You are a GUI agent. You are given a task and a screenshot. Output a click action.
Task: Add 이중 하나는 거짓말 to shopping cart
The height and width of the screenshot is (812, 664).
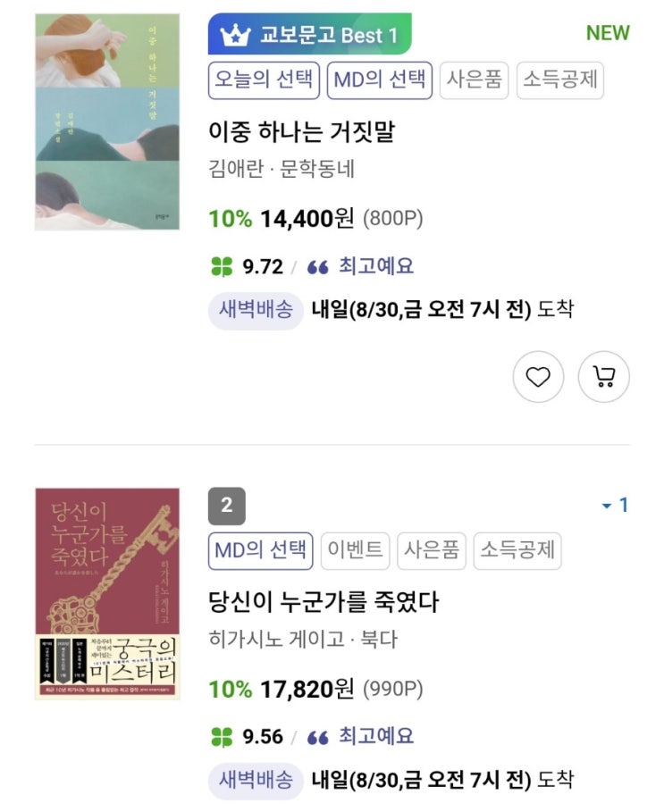tap(604, 377)
